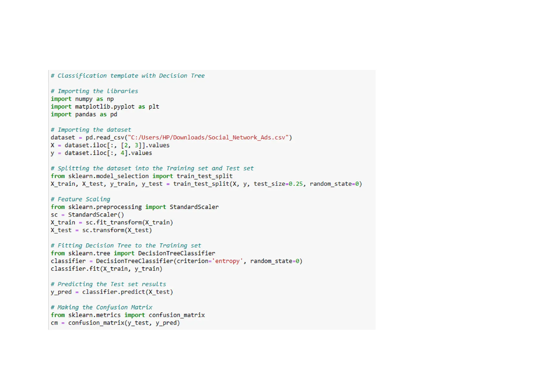Click the matplotlib.pyplot import line
This screenshot has width=555, height=392.
[105, 107]
